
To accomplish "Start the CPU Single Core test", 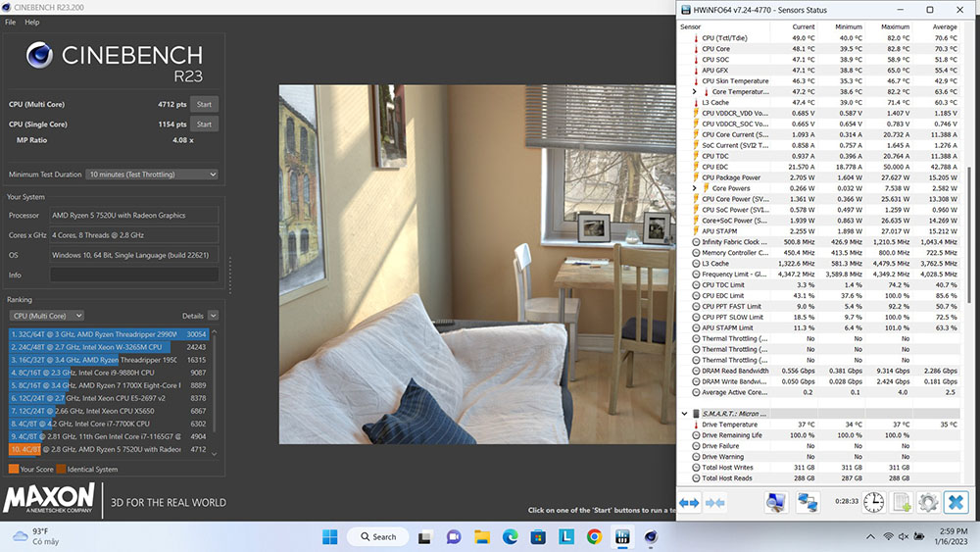I will tap(205, 125).
